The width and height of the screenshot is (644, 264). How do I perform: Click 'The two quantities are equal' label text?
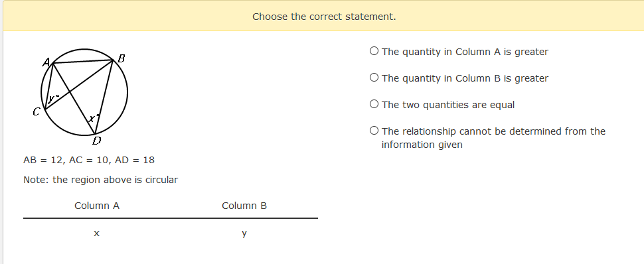[448, 105]
